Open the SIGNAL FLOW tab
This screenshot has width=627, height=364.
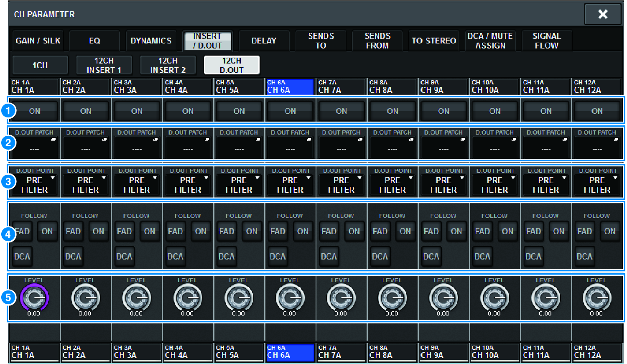coord(546,41)
